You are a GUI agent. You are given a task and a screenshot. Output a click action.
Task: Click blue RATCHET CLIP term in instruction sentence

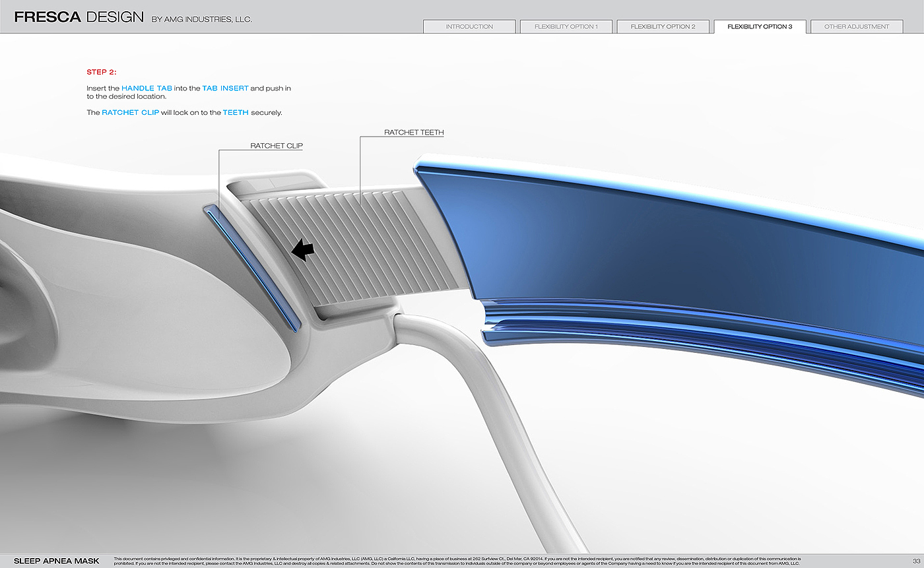tap(130, 113)
